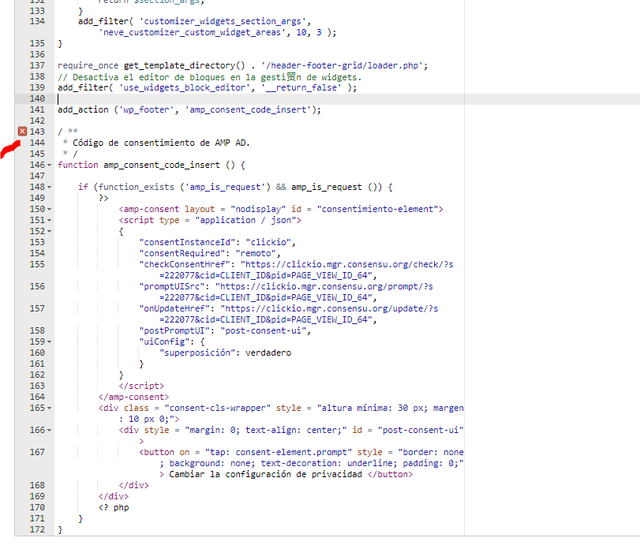Click the "superposición" key on line 160
Image resolution: width=640 pixels, height=548 pixels.
click(x=197, y=353)
